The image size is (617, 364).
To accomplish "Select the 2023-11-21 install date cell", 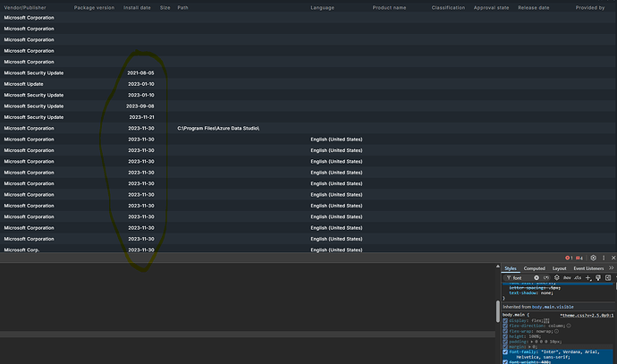I will 141,117.
